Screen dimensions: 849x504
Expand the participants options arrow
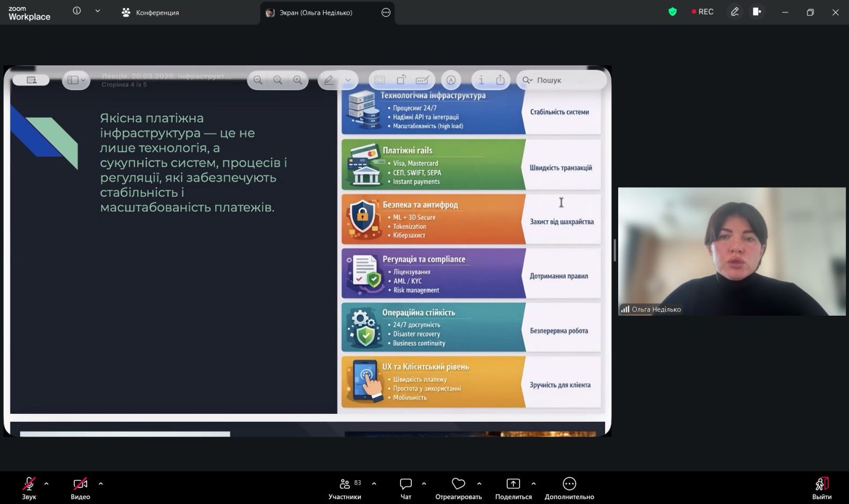tap(374, 483)
